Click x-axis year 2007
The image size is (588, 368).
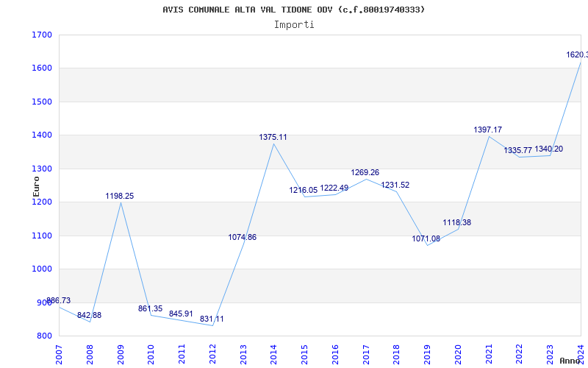(x=59, y=355)
